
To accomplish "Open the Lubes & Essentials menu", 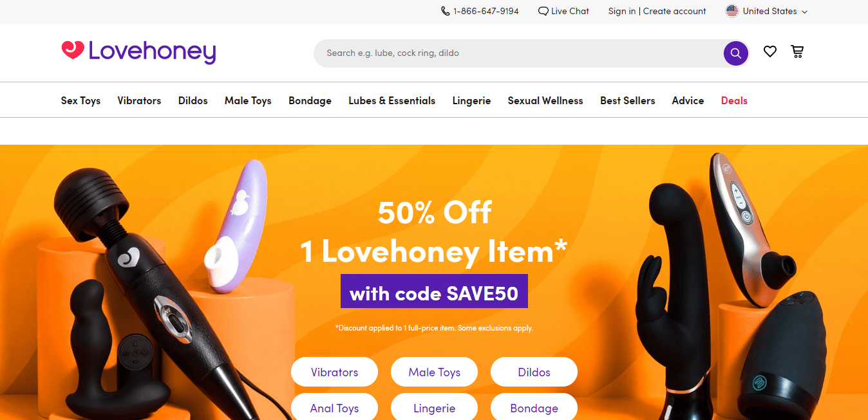I will (x=392, y=100).
